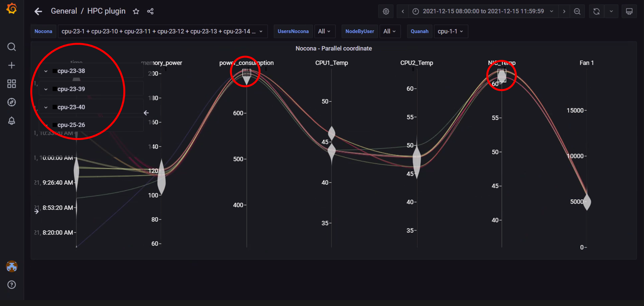Collapse the legend with left arrow
The width and height of the screenshot is (644, 306).
coord(146,113)
